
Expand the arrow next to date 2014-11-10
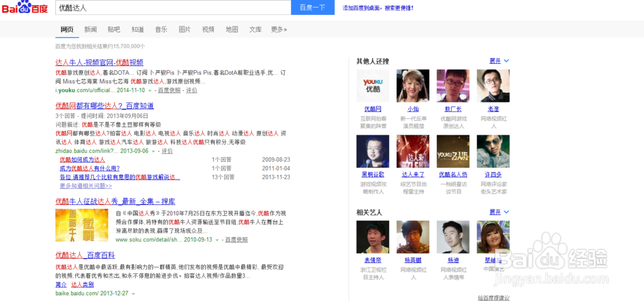(150, 90)
